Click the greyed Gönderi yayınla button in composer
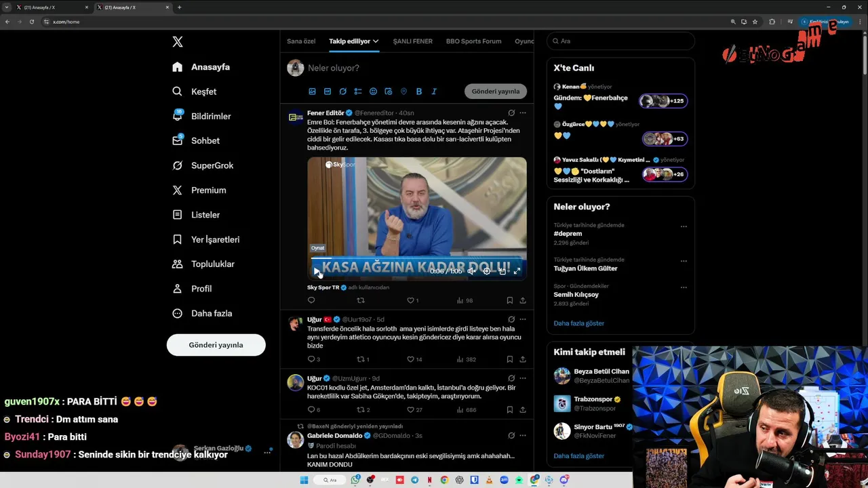The image size is (868, 488). pyautogui.click(x=496, y=91)
